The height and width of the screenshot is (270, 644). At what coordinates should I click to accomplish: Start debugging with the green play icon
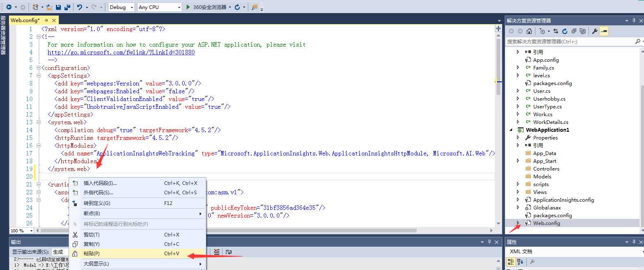(188, 7)
